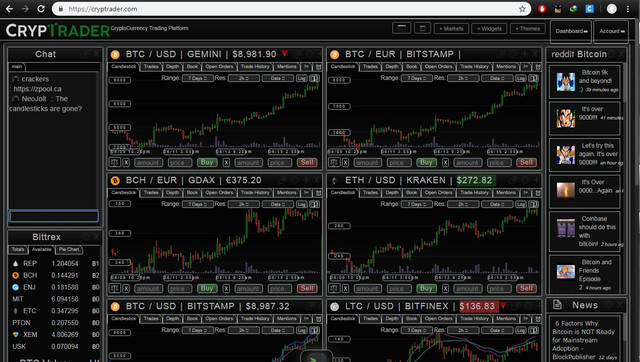Reload the page using the browser refresh icon
This screenshot has height=362, width=640.
[x=41, y=9]
